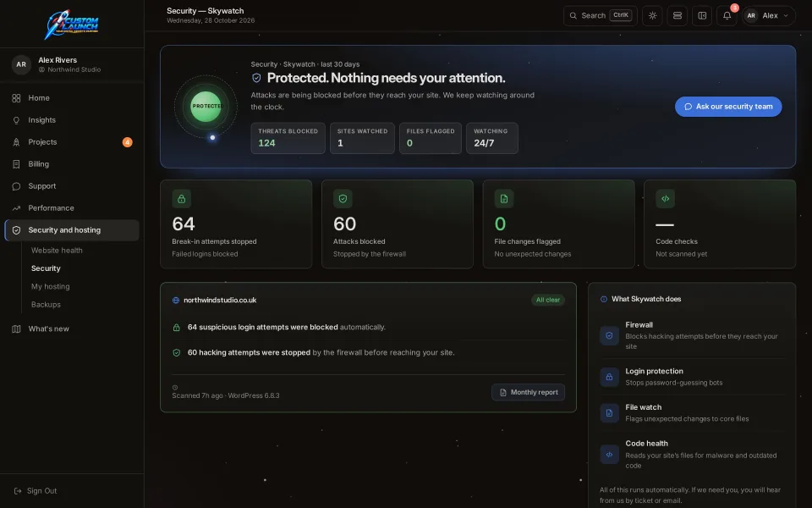This screenshot has height=508, width=812.
Task: Select the Watching 24/7 stat
Action: click(x=492, y=138)
